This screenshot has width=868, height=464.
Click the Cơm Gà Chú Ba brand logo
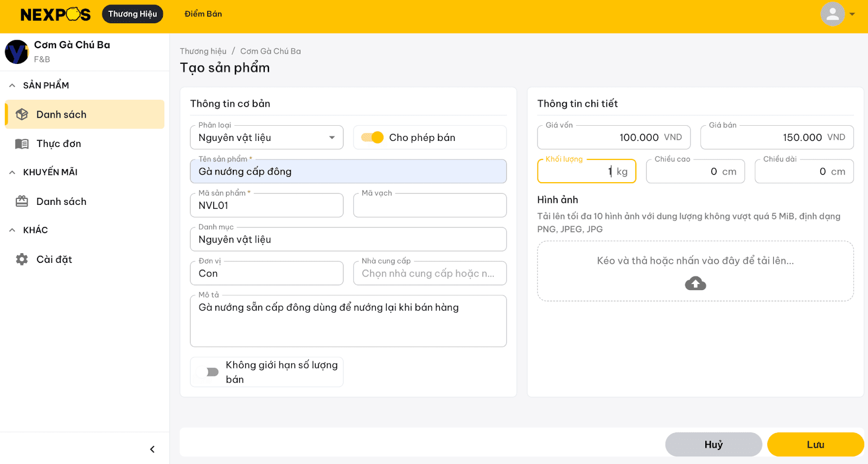click(x=16, y=52)
